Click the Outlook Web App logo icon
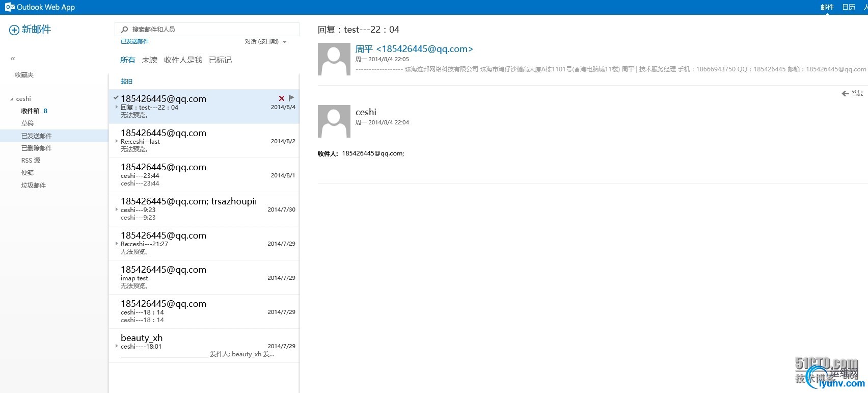The height and width of the screenshot is (393, 868). point(10,7)
